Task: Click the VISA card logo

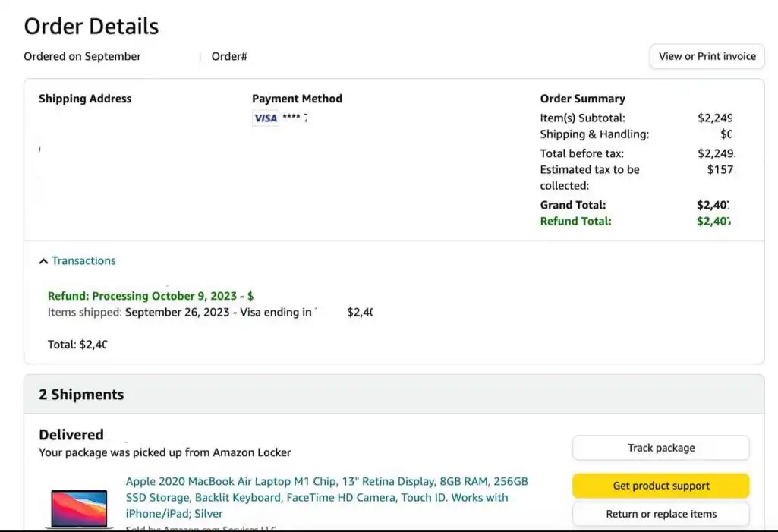Action: point(266,118)
